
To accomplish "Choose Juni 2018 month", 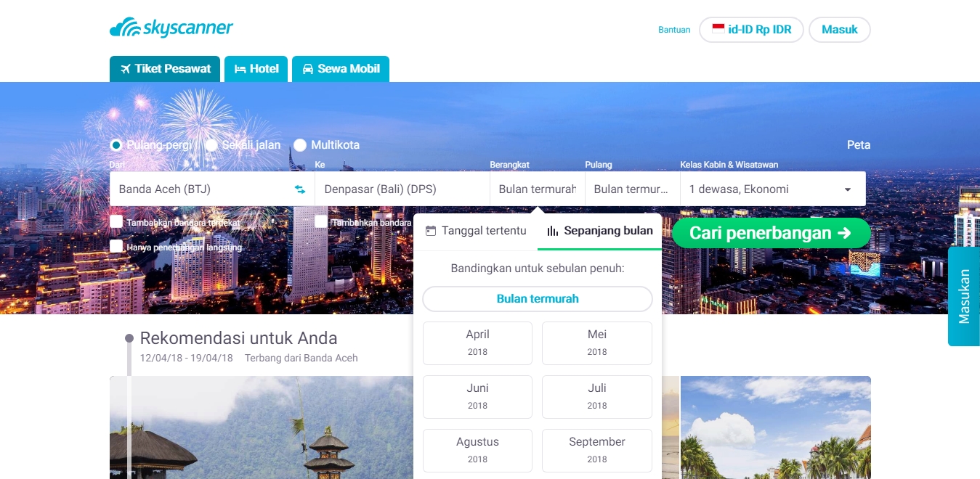I will (477, 397).
